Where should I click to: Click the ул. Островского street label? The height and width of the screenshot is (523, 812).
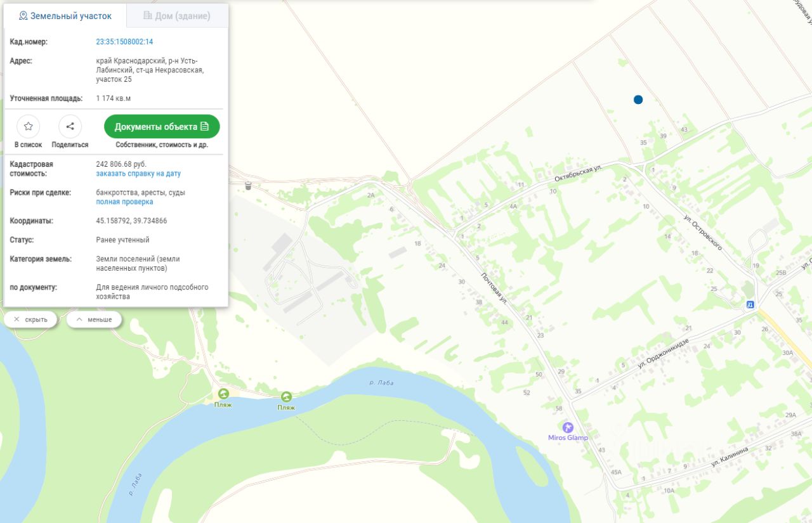tap(703, 232)
